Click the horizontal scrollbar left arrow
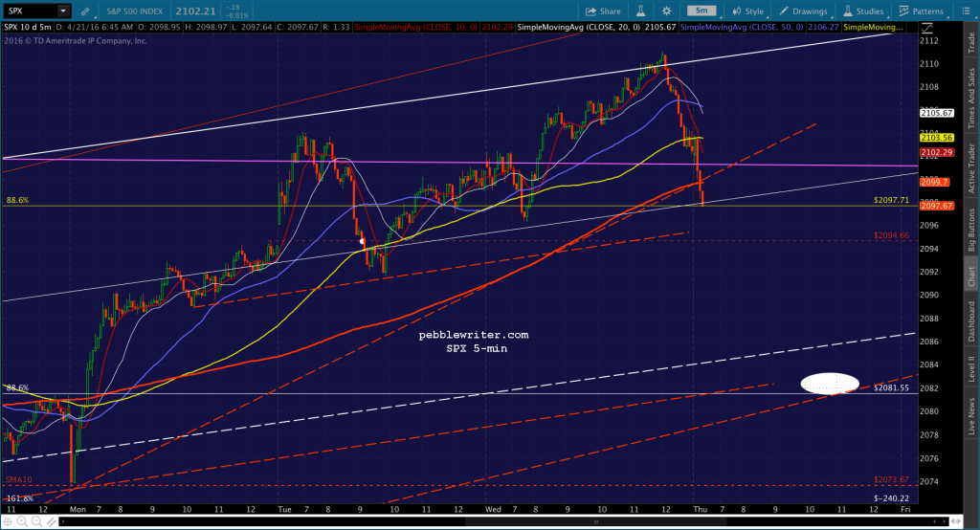Image resolution: width=980 pixels, height=530 pixels. [62, 521]
